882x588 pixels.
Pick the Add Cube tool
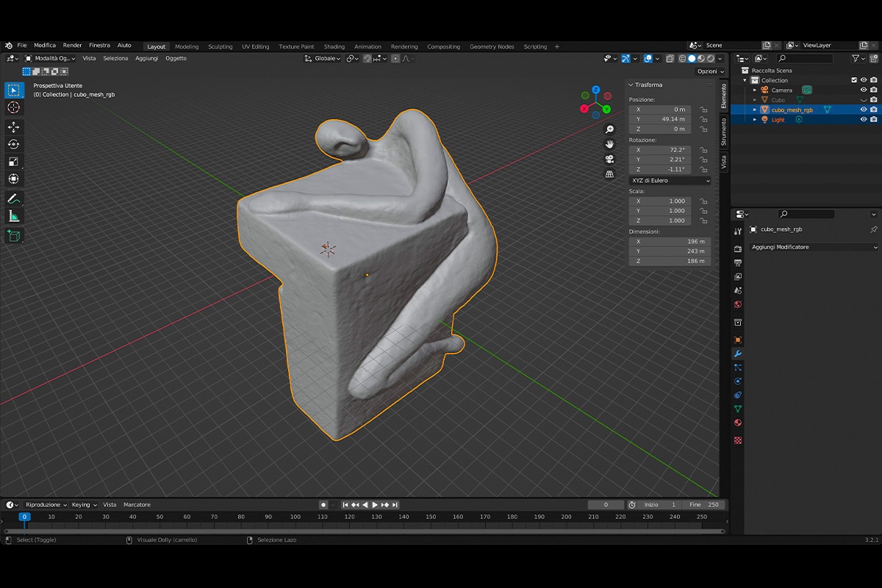pyautogui.click(x=13, y=236)
